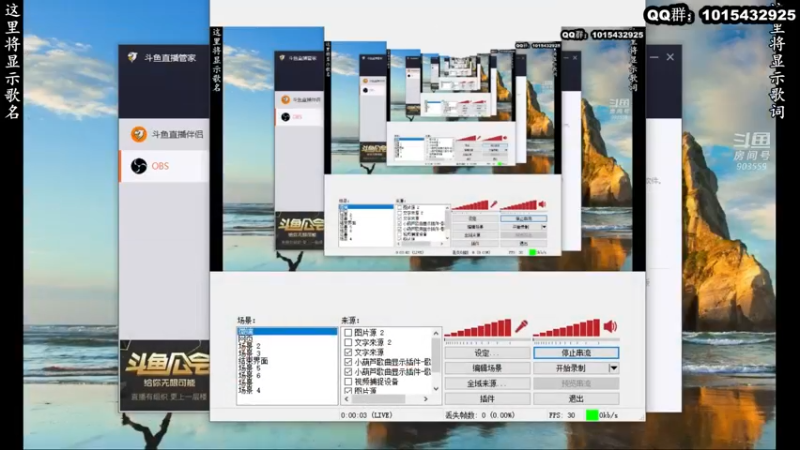
Task: Click the 0kb/s bitrate text
Action: pyautogui.click(x=608, y=415)
